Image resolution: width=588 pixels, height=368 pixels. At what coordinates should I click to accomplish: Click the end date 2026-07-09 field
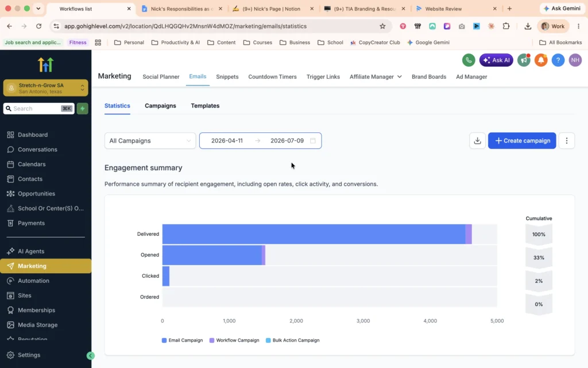tap(287, 140)
